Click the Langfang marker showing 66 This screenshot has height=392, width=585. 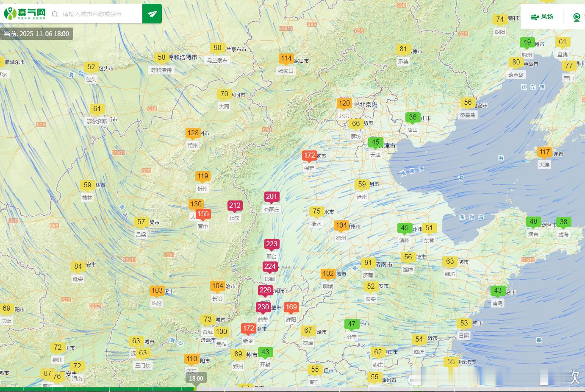pyautogui.click(x=356, y=124)
